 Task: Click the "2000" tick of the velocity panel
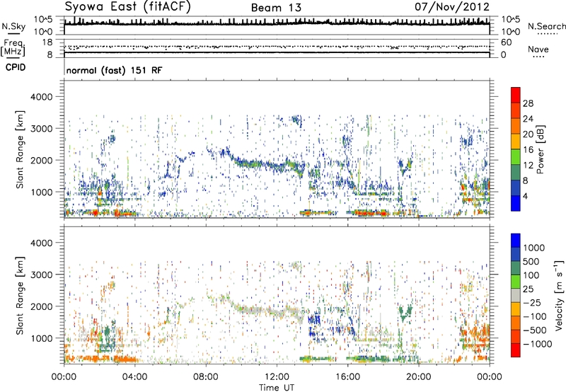tap(42, 306)
